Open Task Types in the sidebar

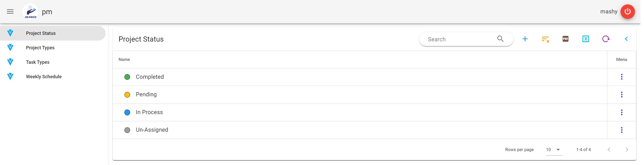click(x=38, y=62)
